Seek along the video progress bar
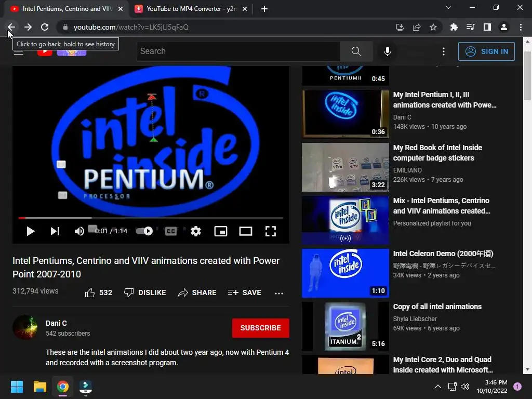This screenshot has height=399, width=532. pos(151,218)
